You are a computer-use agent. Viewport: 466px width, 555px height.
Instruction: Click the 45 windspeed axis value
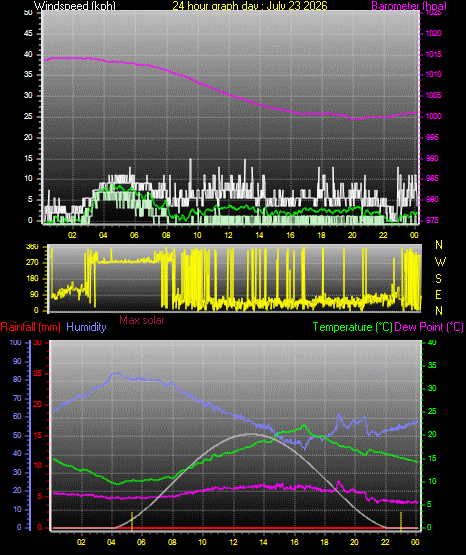coord(28,34)
